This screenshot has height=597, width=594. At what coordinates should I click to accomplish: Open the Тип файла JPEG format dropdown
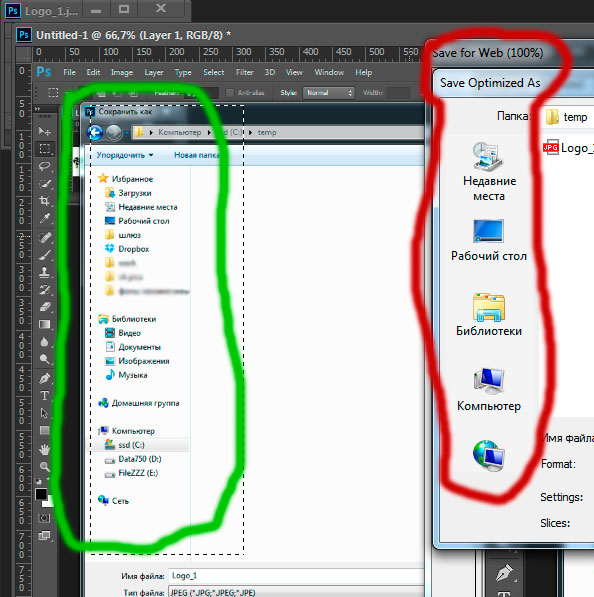point(296,592)
